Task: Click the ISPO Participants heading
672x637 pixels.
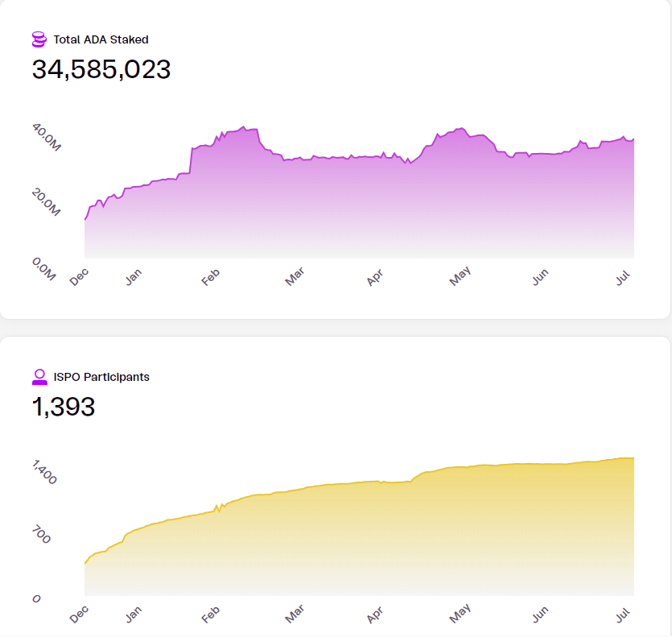Action: [x=101, y=376]
